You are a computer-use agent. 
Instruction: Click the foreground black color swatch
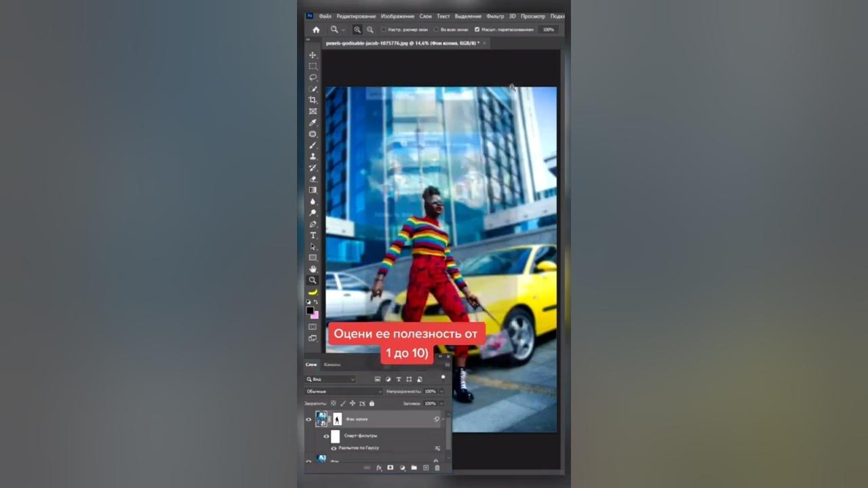pyautogui.click(x=310, y=310)
